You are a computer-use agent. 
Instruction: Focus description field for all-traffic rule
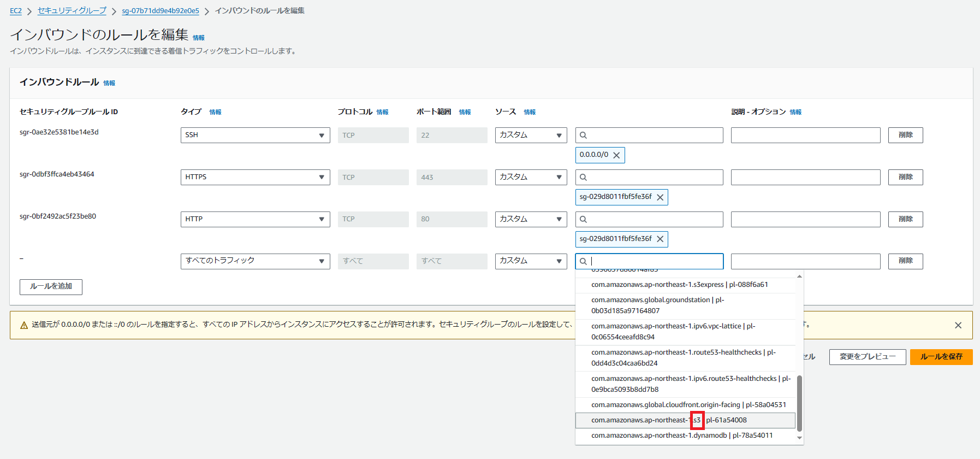[x=806, y=261]
